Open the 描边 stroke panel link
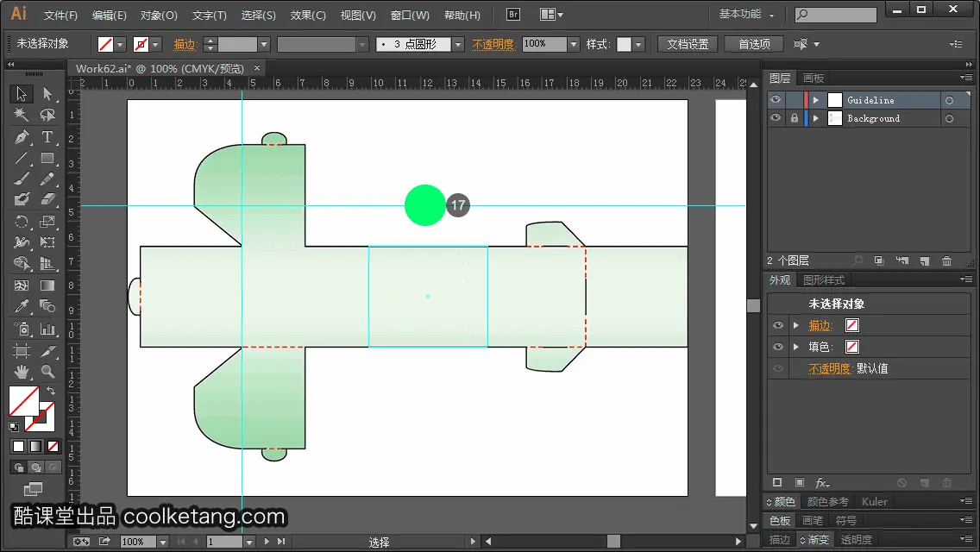This screenshot has width=980, height=552. tap(185, 44)
